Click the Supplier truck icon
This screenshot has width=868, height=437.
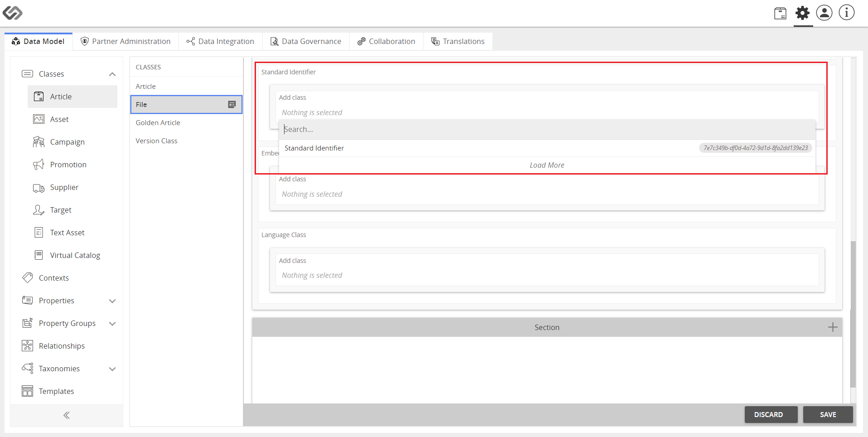tap(39, 188)
